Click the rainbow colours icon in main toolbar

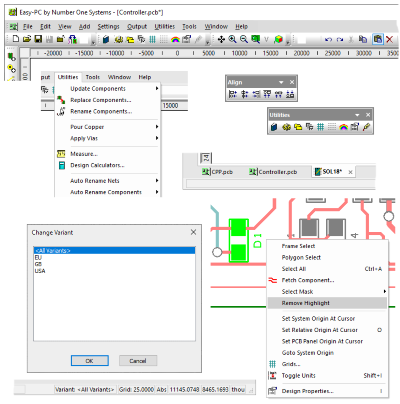coord(175,39)
